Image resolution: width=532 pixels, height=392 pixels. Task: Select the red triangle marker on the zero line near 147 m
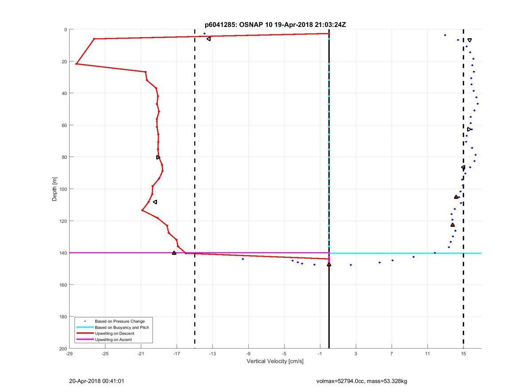[329, 264]
